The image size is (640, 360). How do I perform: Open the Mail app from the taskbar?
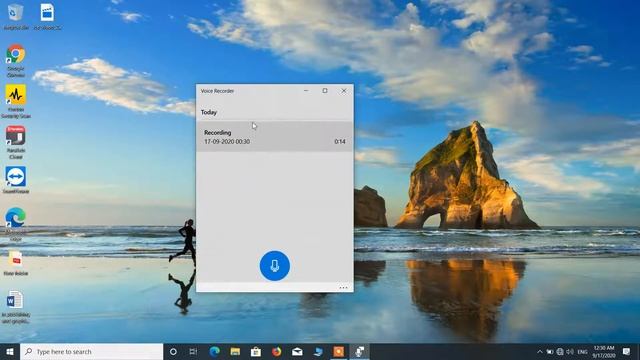click(297, 351)
